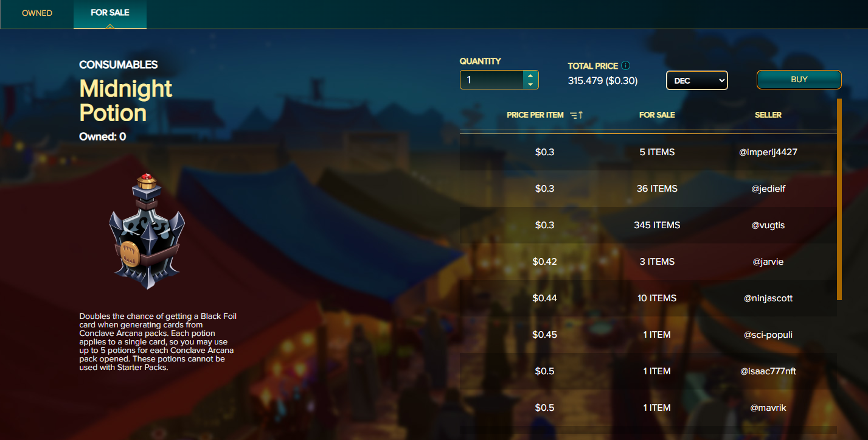Open the DEC currency dropdown
Screen dimensions: 868x440
click(x=697, y=80)
